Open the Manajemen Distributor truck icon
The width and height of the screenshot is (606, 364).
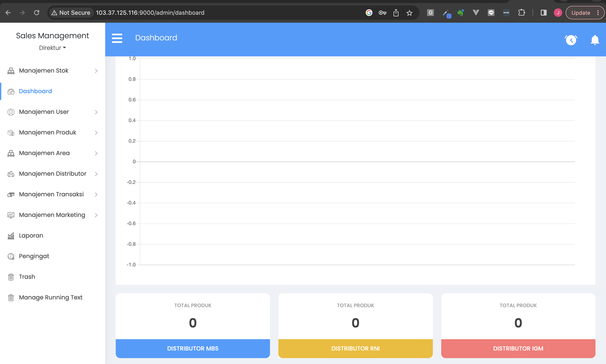click(x=11, y=174)
